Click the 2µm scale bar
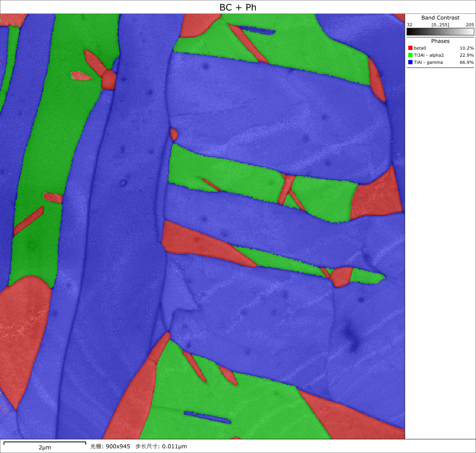Viewport: 476px width, 453px height. point(45,443)
